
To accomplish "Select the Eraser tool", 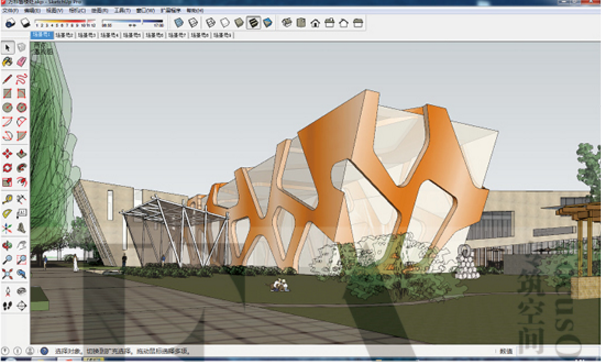I will pos(21,61).
